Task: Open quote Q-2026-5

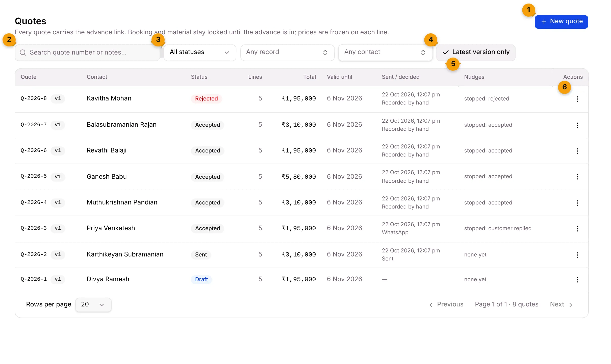Action: 34,176
